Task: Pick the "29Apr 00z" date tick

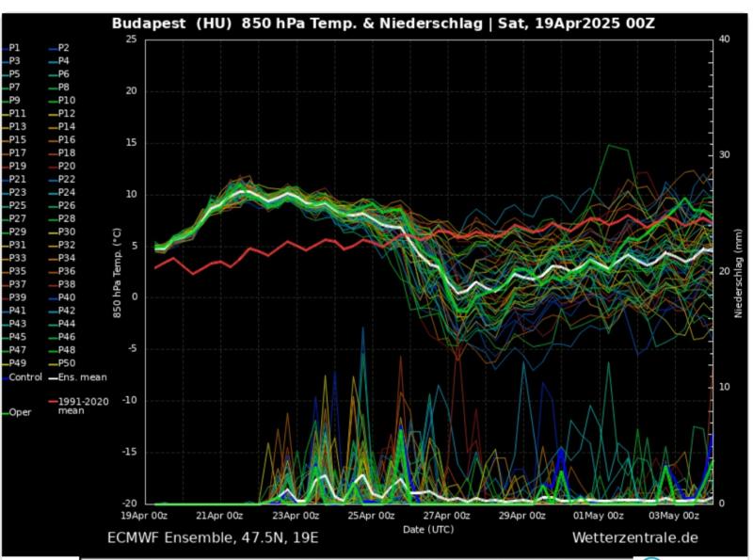Action: (x=522, y=516)
